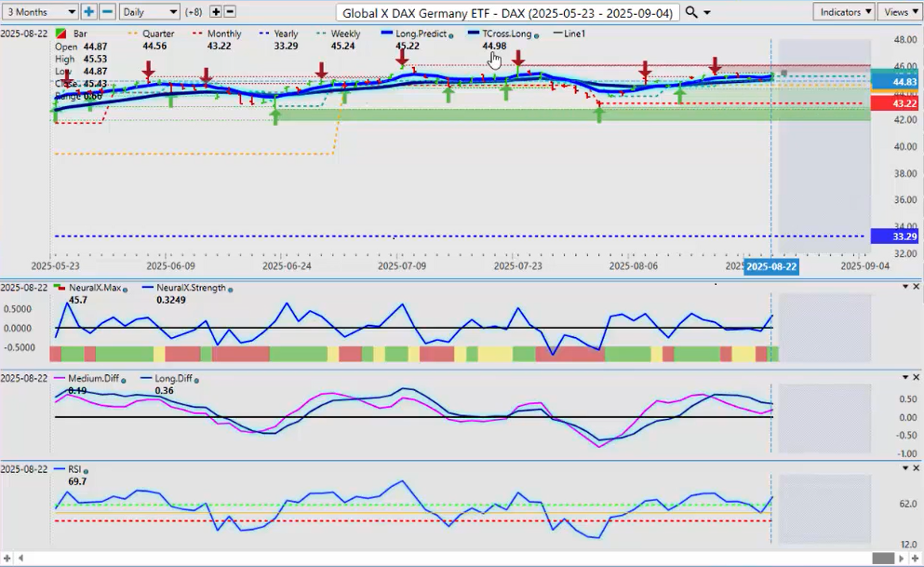Open the Views menu
The width and height of the screenshot is (924, 567).
(899, 12)
